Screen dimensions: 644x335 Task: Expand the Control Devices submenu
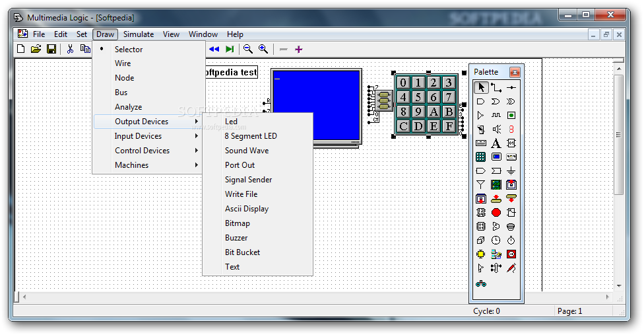pyautogui.click(x=148, y=151)
